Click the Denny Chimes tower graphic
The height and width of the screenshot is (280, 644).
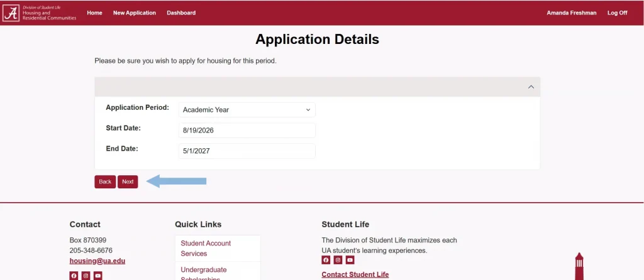[x=579, y=266]
